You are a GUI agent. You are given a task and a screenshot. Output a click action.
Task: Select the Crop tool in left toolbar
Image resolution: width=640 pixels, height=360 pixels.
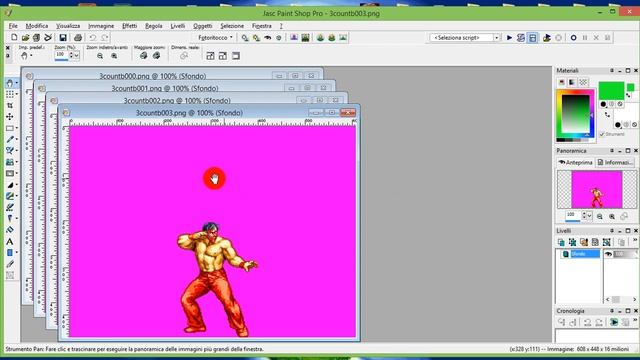click(x=9, y=105)
